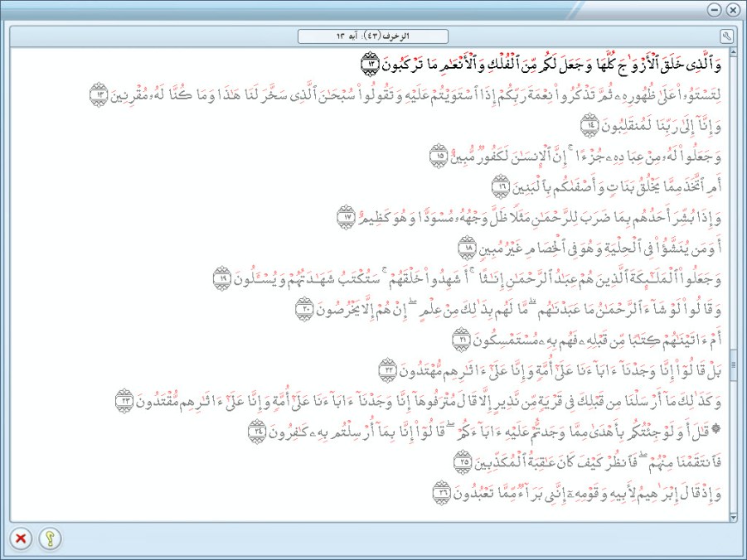This screenshot has width=747, height=560.
Task: Open help via yellow question mark
Action: (x=50, y=538)
